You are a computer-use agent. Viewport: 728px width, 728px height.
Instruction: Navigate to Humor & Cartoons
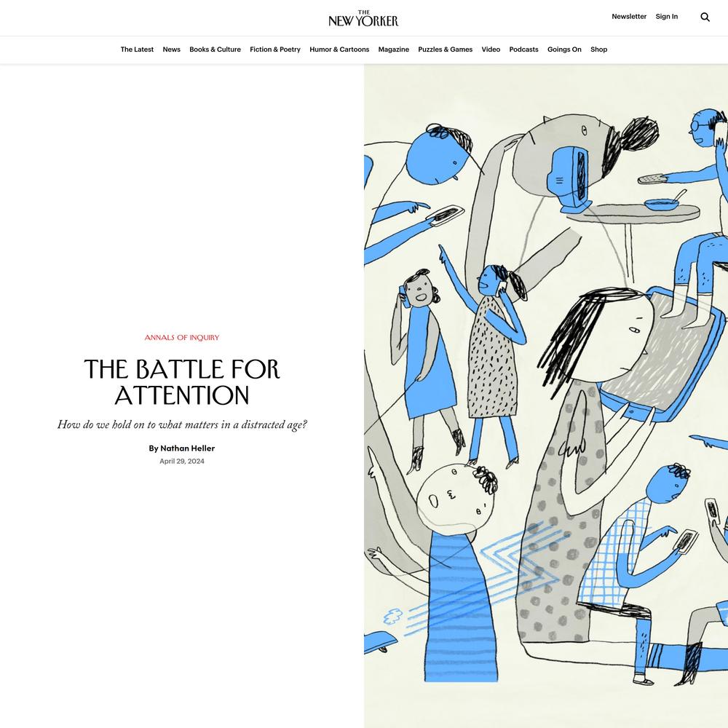[x=339, y=50]
